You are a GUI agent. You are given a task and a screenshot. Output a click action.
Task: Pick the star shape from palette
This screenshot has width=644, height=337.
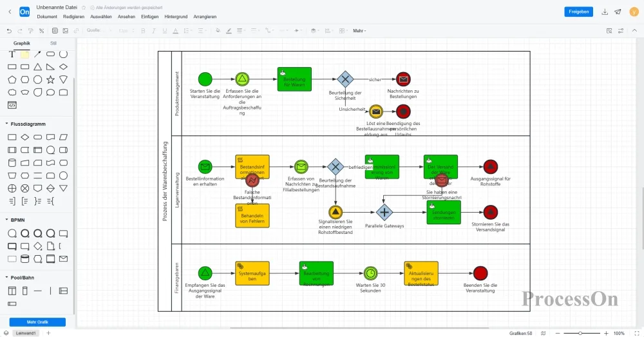[51, 79]
